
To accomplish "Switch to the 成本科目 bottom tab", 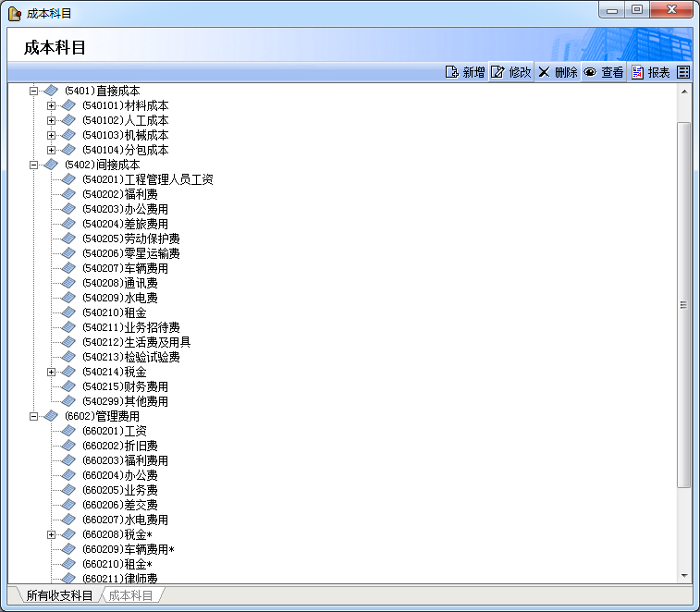I will [130, 595].
